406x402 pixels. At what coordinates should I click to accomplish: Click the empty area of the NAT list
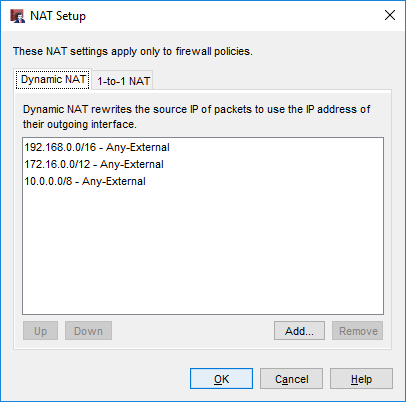click(x=203, y=252)
